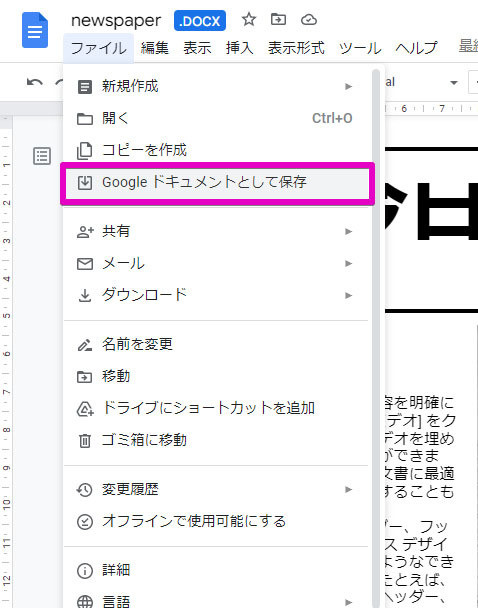
Task: Click the undo arrow in toolbar
Action: pos(35,82)
